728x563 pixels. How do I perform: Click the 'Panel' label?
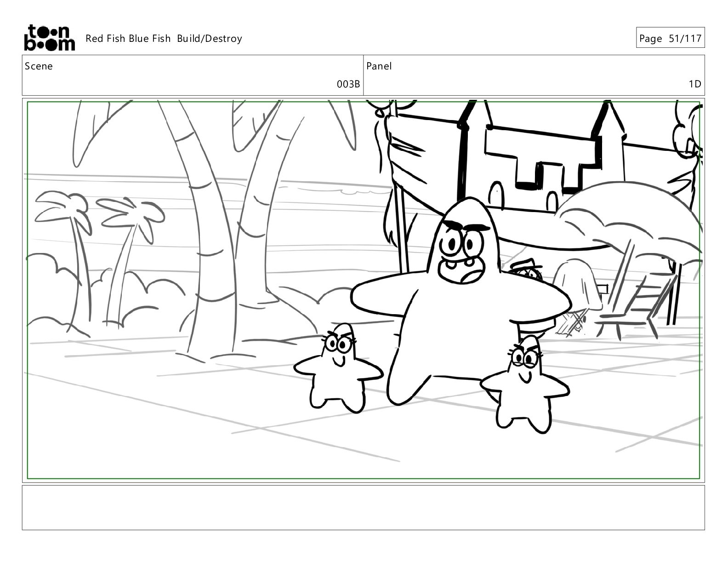379,66
